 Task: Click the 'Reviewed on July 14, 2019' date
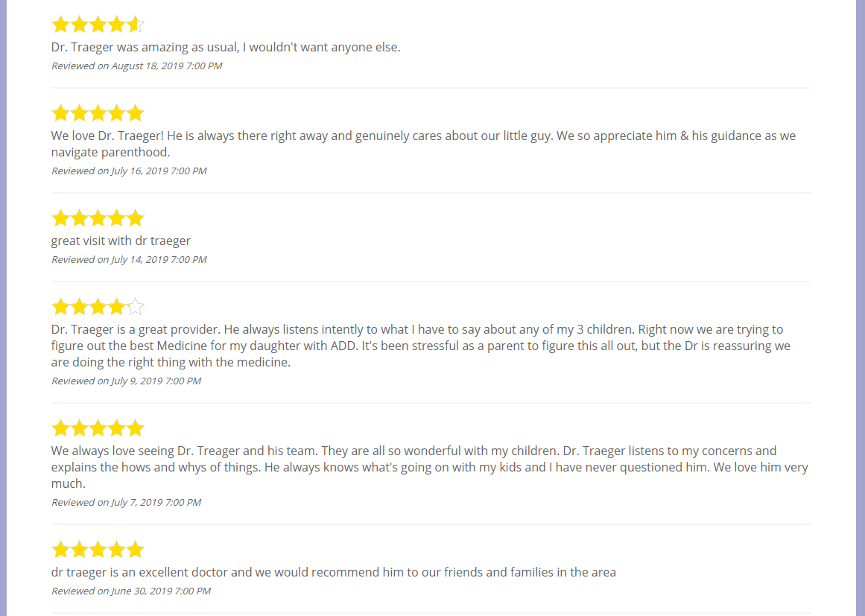pyautogui.click(x=129, y=259)
